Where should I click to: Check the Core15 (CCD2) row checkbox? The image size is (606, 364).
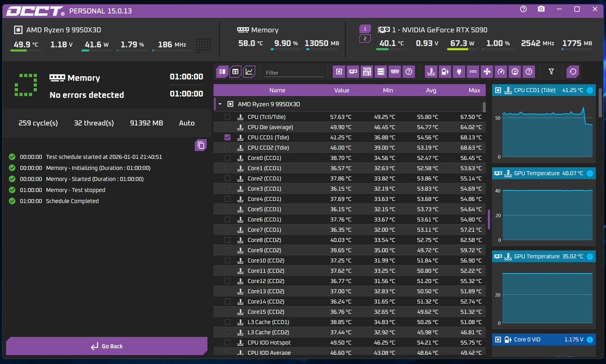pos(227,311)
